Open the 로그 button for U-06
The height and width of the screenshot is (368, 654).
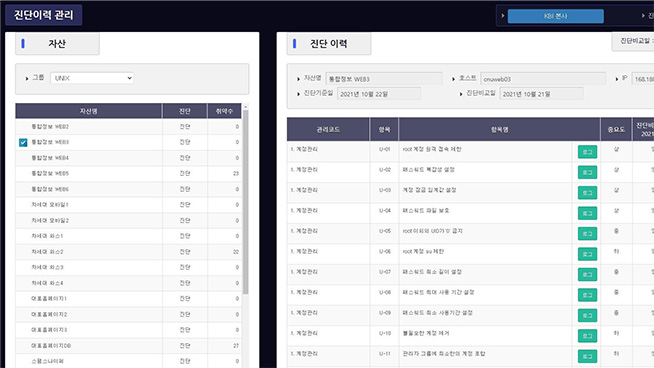coord(587,254)
